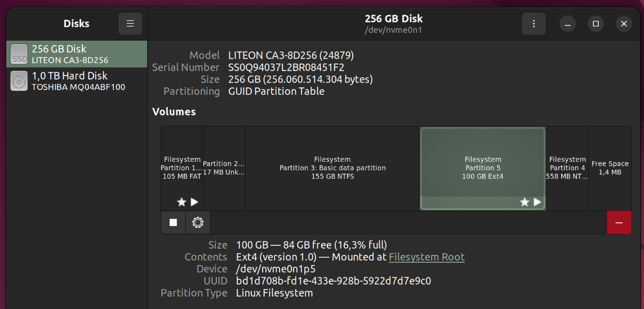Select the 256 GB Disk SSD icon
Screen dimensions: 644x309
[x=19, y=54]
